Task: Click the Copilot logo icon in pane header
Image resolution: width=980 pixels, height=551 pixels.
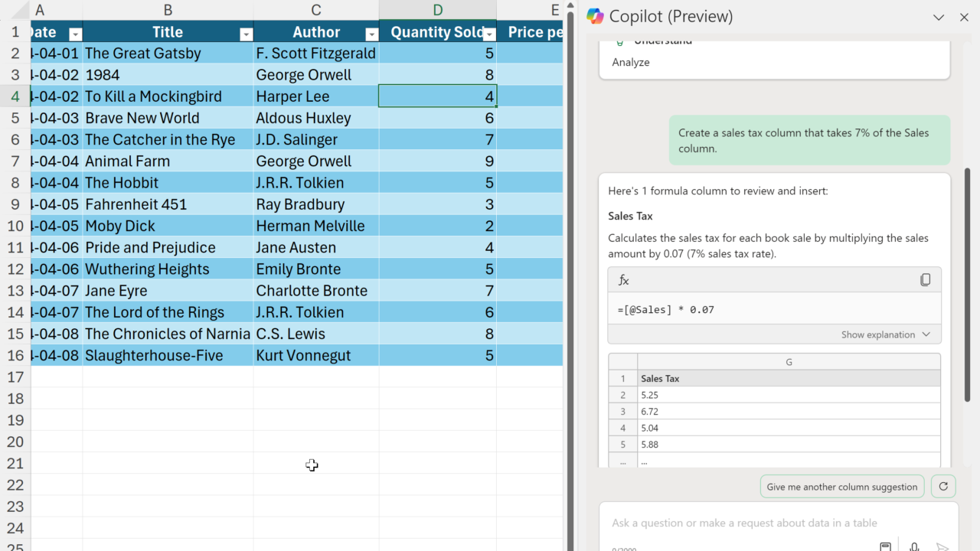Action: point(595,16)
